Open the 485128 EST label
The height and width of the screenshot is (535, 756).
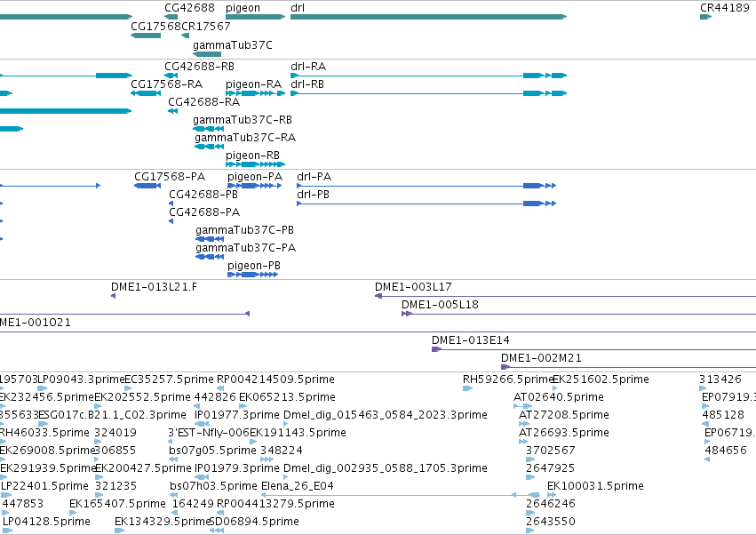coord(723,415)
